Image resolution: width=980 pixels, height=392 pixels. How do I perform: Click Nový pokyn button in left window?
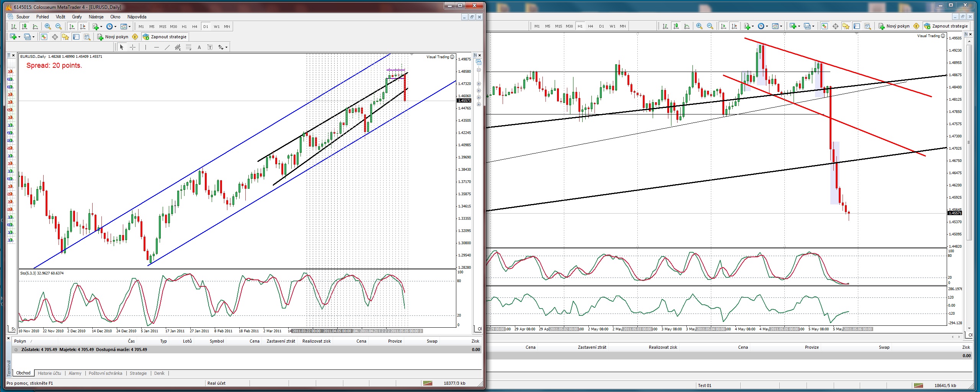(113, 37)
